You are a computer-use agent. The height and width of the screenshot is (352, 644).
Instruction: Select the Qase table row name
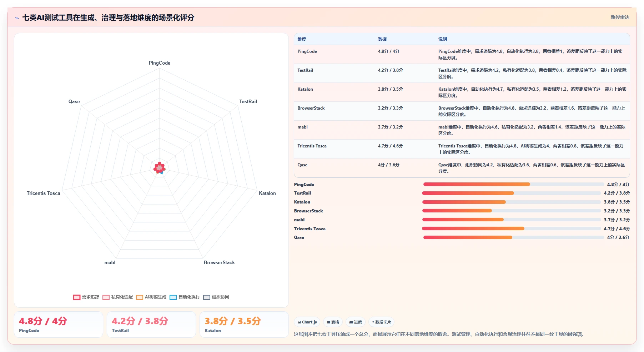coord(302,165)
